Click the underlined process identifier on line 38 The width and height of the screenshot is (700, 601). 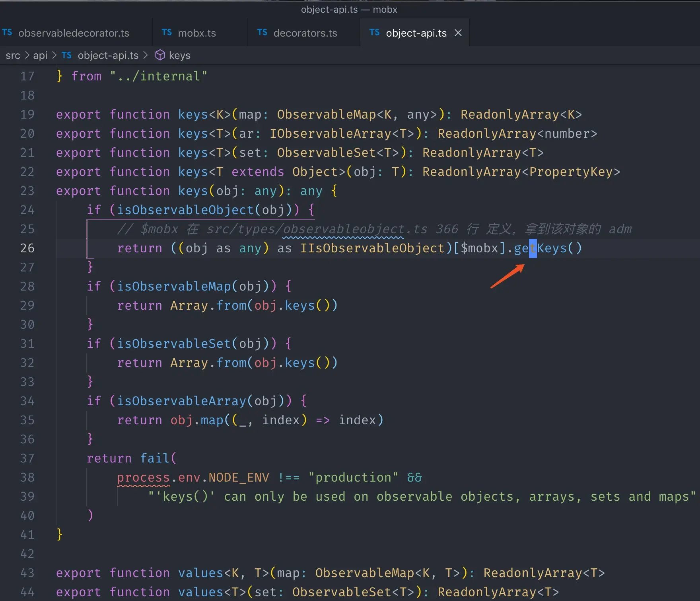[143, 477]
